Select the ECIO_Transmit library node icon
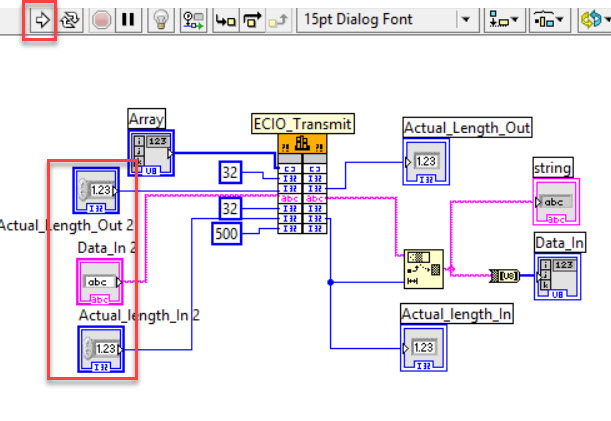This screenshot has width=611, height=421. [302, 143]
